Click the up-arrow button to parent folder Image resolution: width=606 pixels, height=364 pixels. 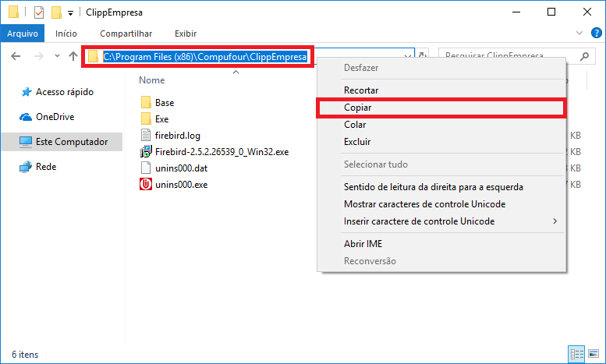tap(73, 56)
